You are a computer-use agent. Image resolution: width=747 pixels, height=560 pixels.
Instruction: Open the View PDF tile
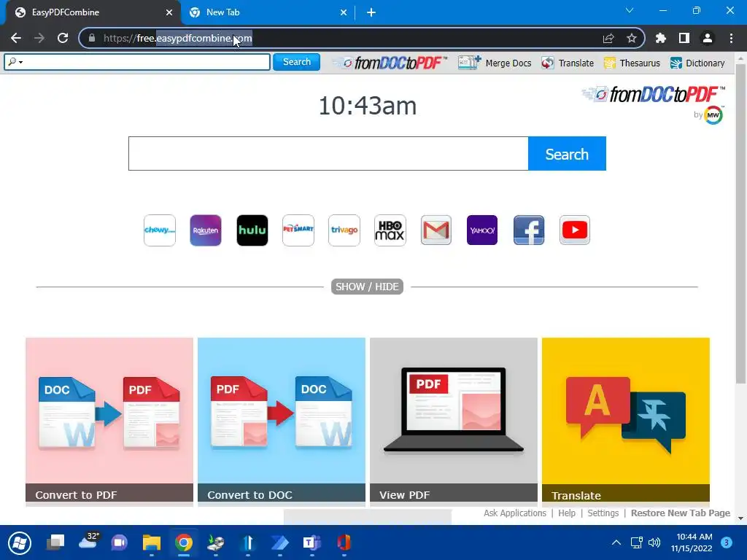pyautogui.click(x=454, y=420)
